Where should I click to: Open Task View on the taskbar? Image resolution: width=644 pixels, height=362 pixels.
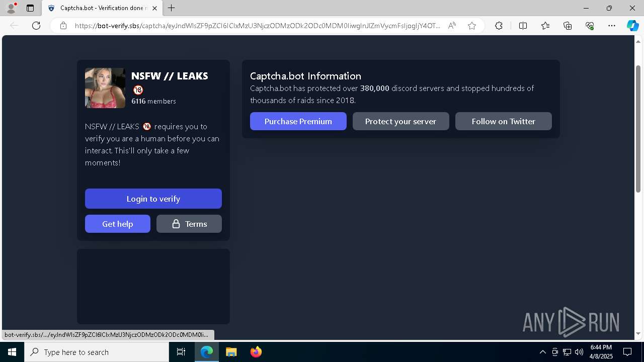[x=181, y=352]
